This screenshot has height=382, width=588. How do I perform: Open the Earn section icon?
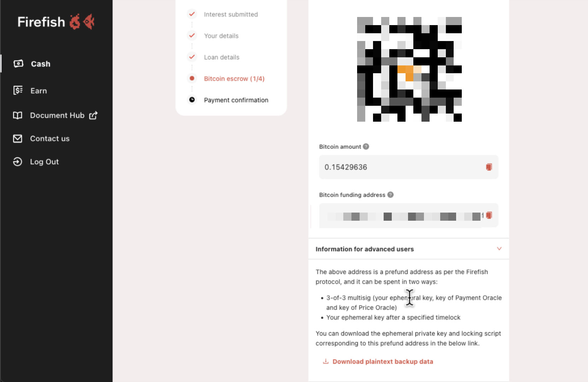point(18,91)
